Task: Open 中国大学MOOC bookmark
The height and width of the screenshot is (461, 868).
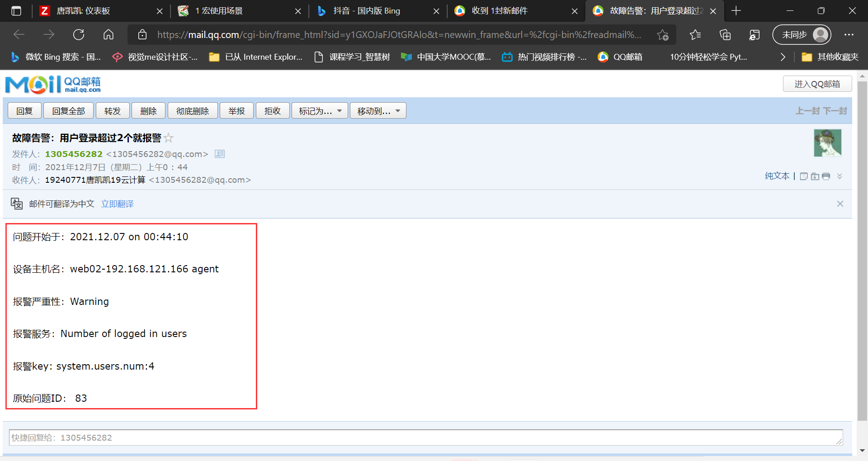Action: click(446, 57)
